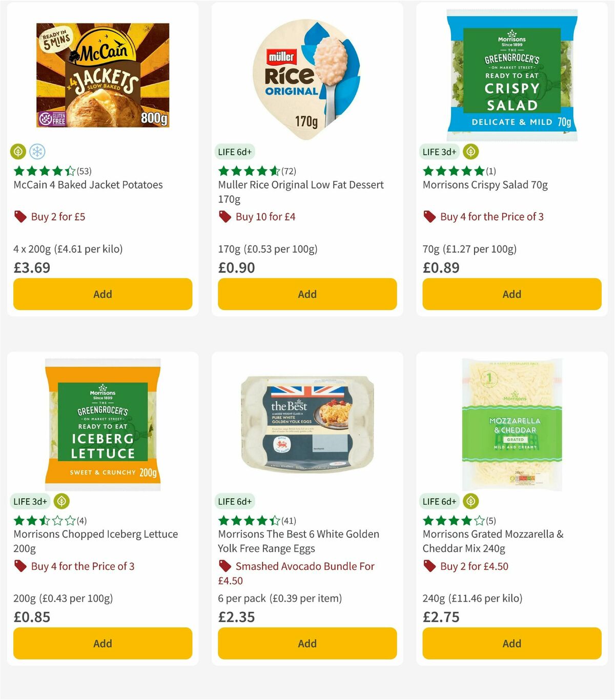
Task: Click the tag icon beside Smashed Avocado Bundle offer
Action: 225,566
